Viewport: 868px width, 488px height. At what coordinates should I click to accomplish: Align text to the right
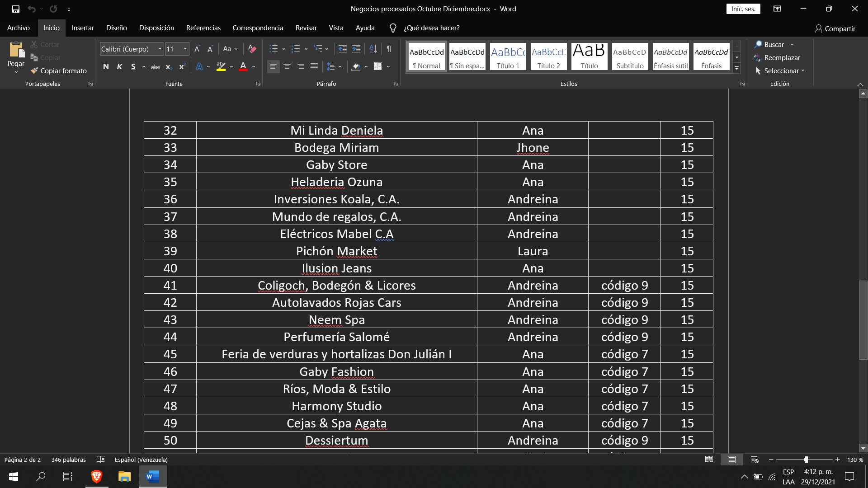click(x=300, y=67)
